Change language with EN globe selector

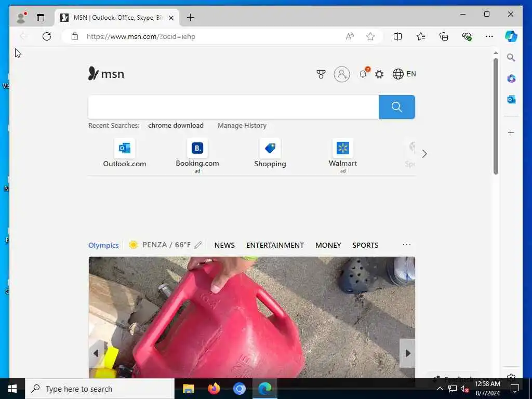[404, 74]
